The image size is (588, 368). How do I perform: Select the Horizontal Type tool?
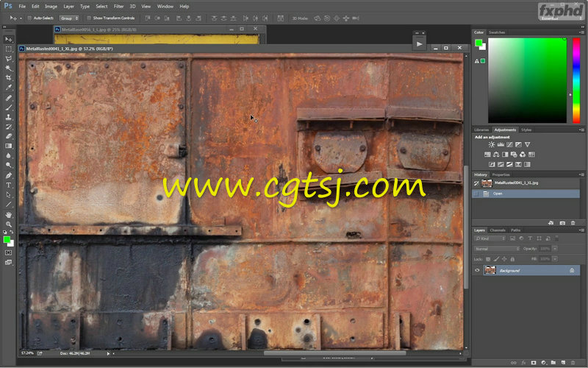8,185
